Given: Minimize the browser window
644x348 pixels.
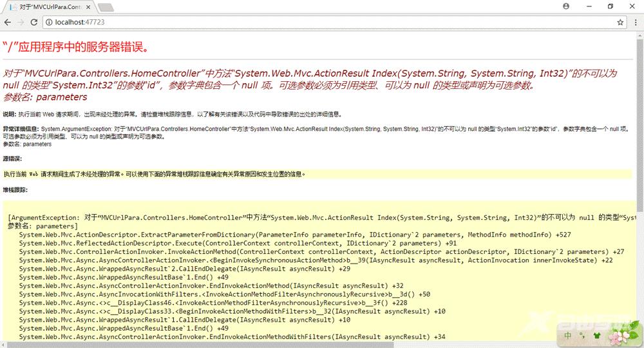Looking at the screenshot, I should pyautogui.click(x=589, y=6).
